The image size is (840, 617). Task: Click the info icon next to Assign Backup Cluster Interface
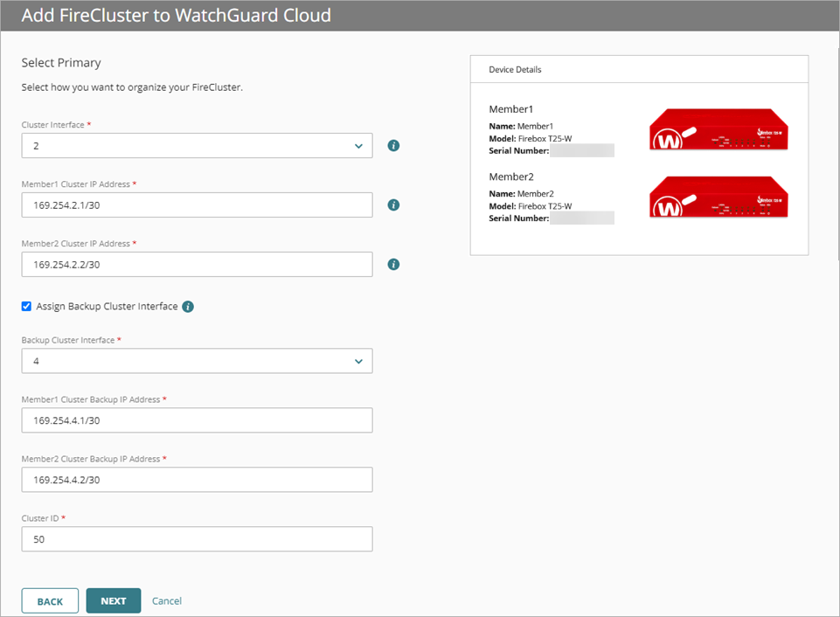tap(188, 306)
